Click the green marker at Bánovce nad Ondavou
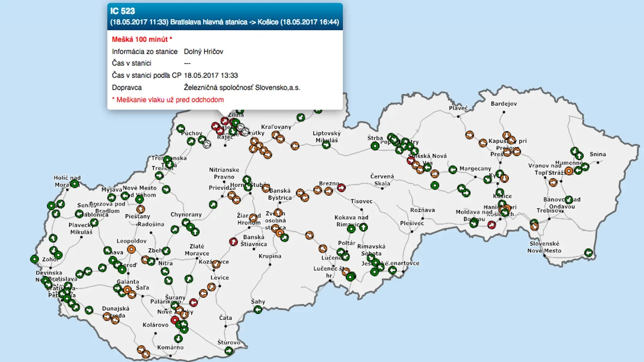 tap(569, 200)
